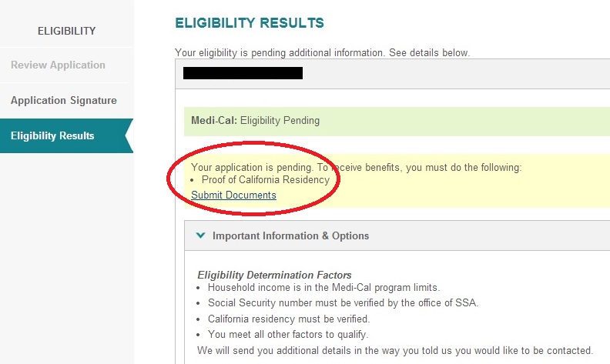Click the 'Your eligibility is pending' message

(322, 52)
